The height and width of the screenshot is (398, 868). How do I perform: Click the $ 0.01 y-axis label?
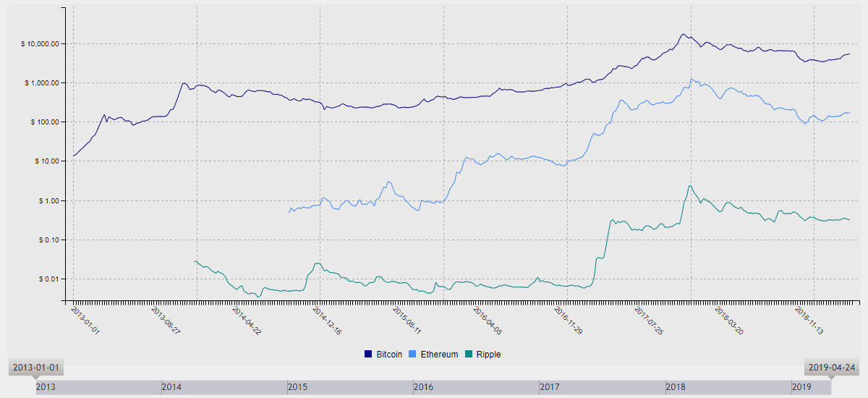(x=48, y=279)
